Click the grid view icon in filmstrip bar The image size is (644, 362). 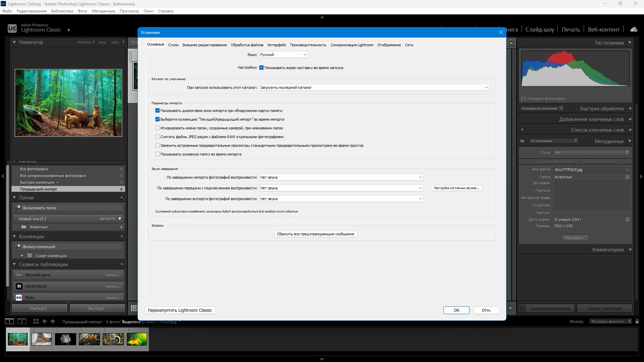(x=36, y=321)
